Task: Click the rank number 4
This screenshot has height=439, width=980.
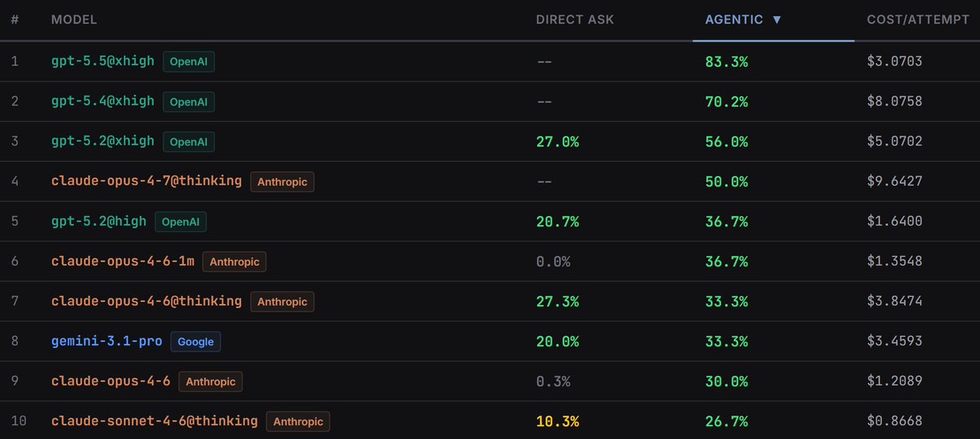Action: (15, 182)
